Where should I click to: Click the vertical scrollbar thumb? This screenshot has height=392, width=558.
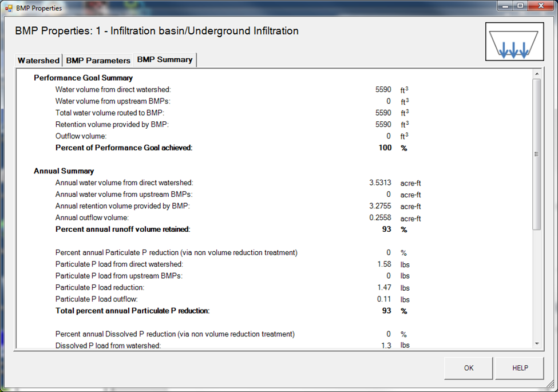point(536,153)
